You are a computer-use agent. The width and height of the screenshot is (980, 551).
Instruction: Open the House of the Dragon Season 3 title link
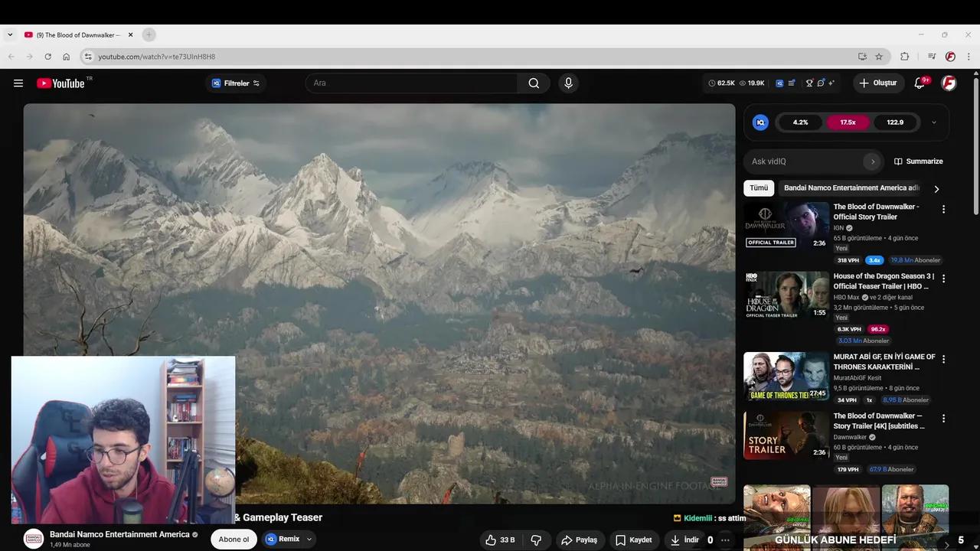coord(884,281)
